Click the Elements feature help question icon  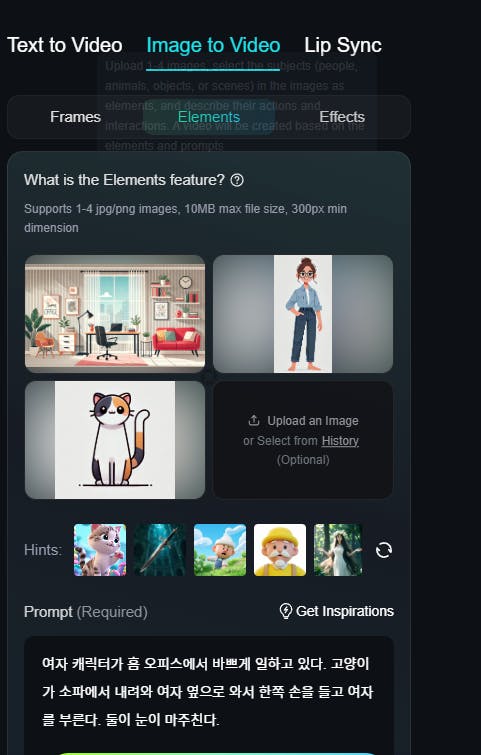pos(237,180)
